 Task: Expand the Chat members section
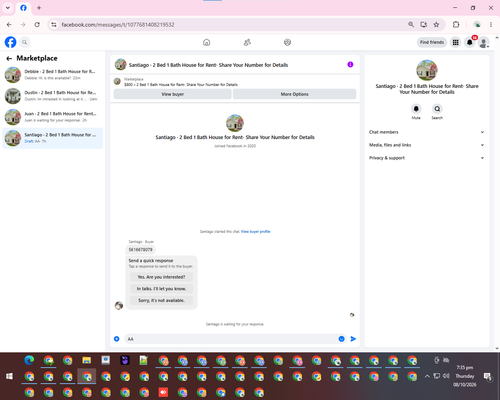tap(427, 132)
